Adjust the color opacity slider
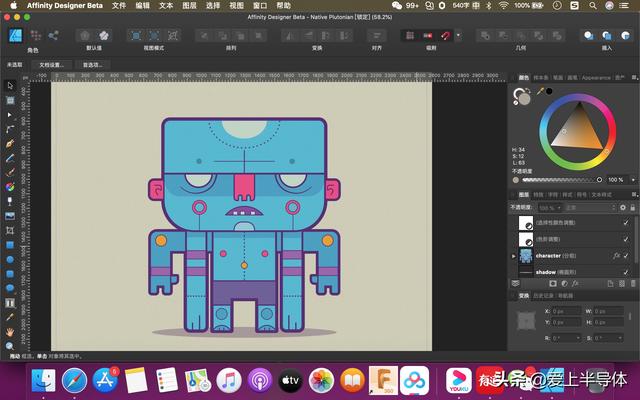The image size is (640, 400). 562,180
